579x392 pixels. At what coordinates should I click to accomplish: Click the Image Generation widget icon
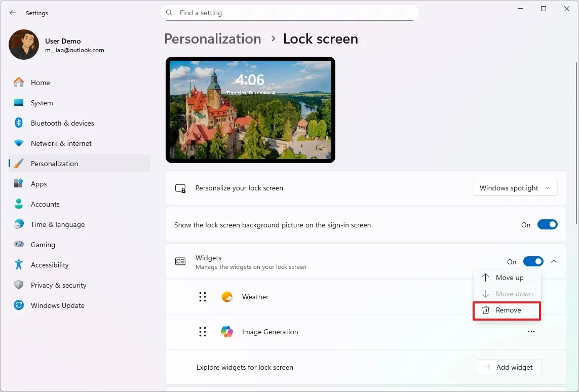click(226, 332)
